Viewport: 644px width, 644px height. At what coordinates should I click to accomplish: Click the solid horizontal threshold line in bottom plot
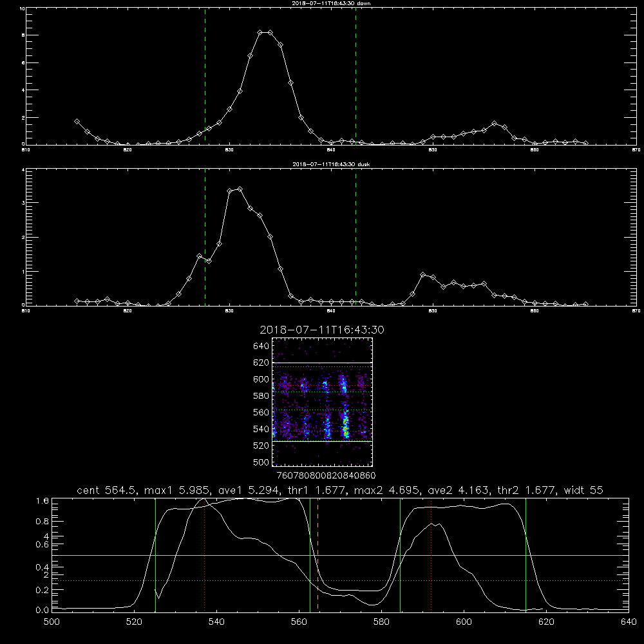point(340,555)
